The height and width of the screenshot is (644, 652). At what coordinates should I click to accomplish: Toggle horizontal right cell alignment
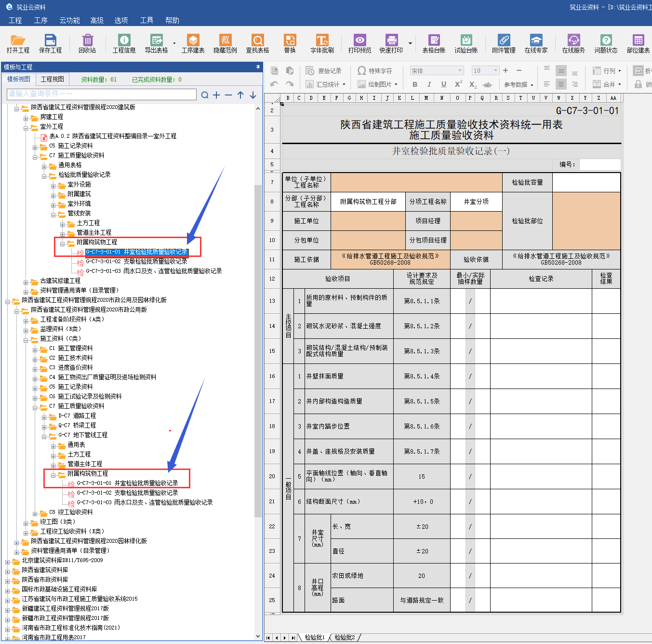[x=575, y=84]
